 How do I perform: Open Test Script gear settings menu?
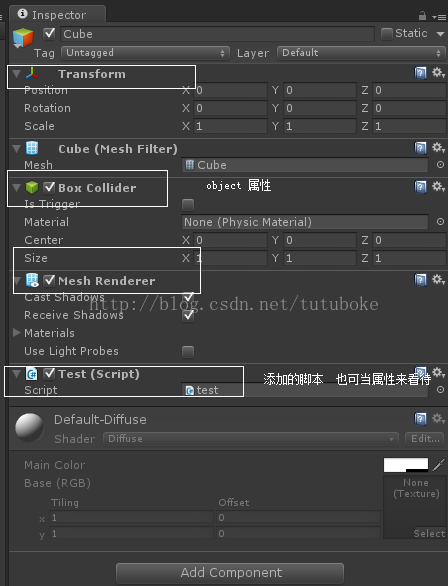click(x=438, y=372)
